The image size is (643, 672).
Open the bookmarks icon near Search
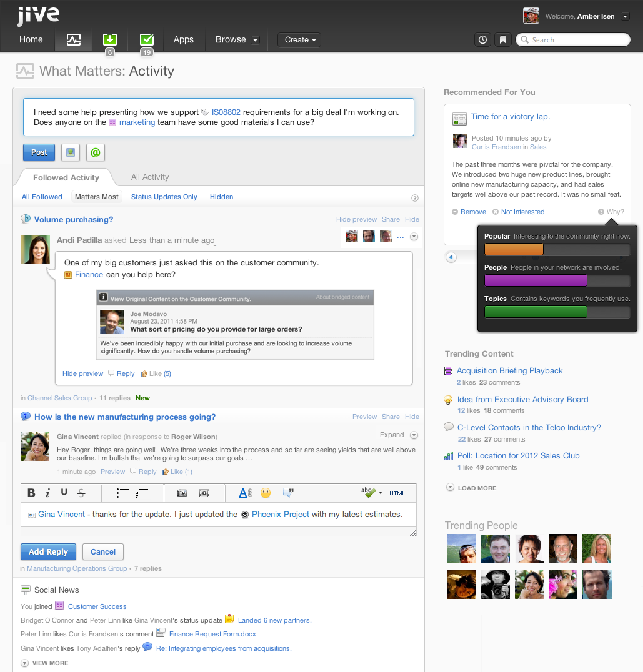(503, 40)
